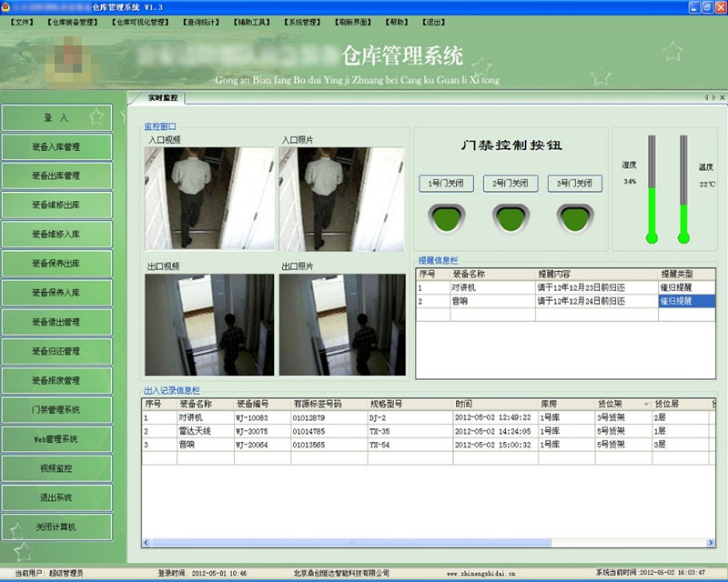Click the humidity (湿度) thermometer gauge

(652, 188)
